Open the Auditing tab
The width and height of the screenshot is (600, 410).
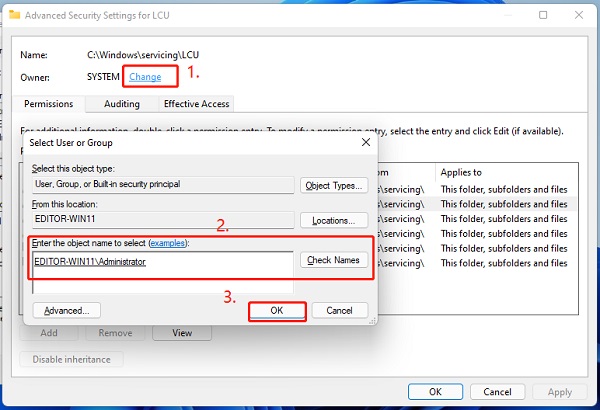122,104
